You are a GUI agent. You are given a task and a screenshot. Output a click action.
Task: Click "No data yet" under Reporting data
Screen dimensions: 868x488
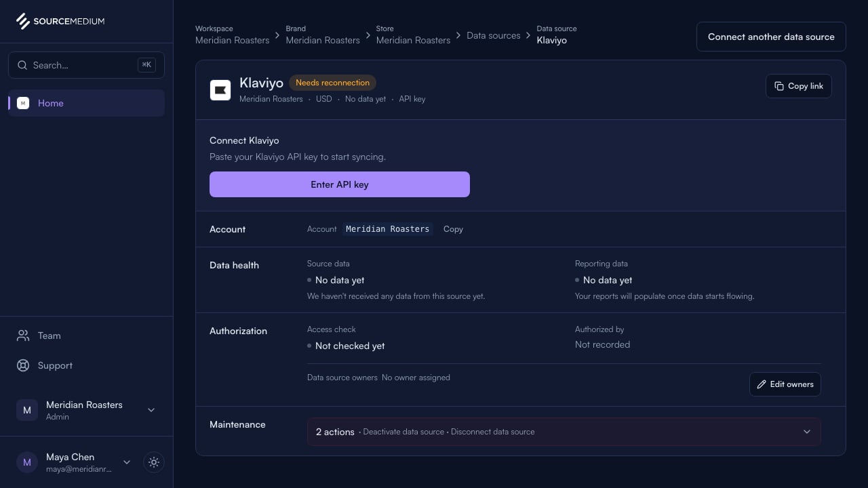pos(608,280)
